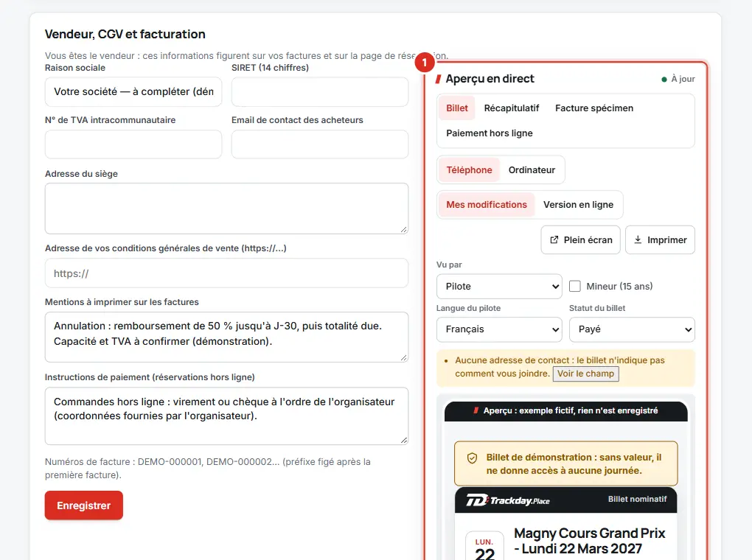Select Téléphone preview mode
The width and height of the screenshot is (752, 560).
469,169
